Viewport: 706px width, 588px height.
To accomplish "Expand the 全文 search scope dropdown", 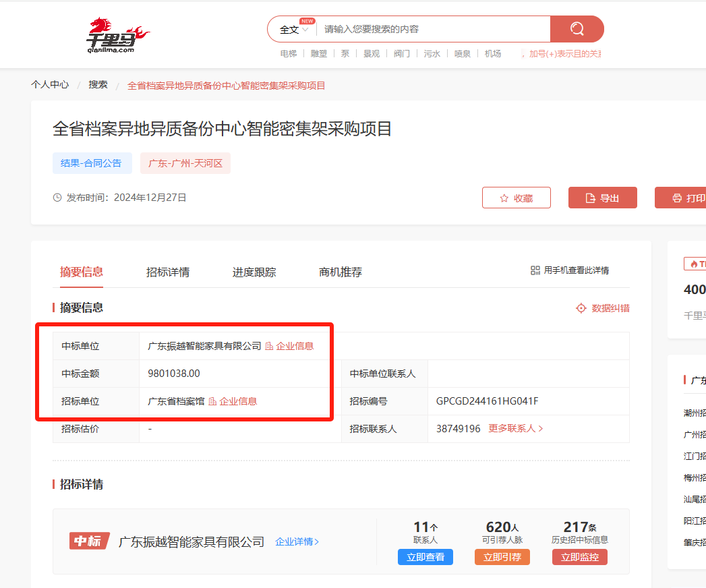I will (x=293, y=30).
